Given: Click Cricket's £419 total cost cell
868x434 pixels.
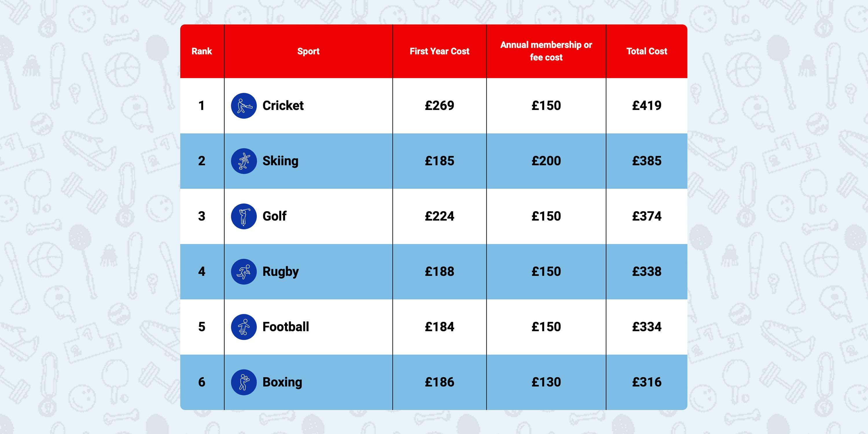Looking at the screenshot, I should (646, 106).
